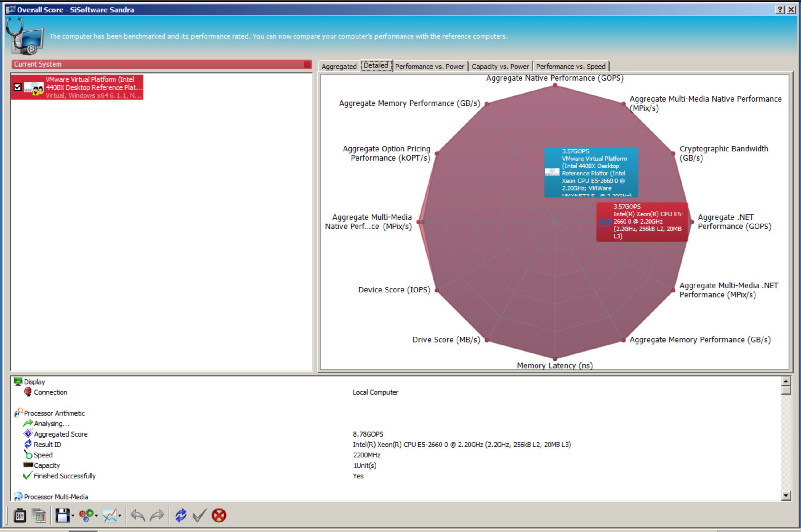Select the Processor Arithmetic list entry
This screenshot has height=532, width=801.
coord(54,413)
